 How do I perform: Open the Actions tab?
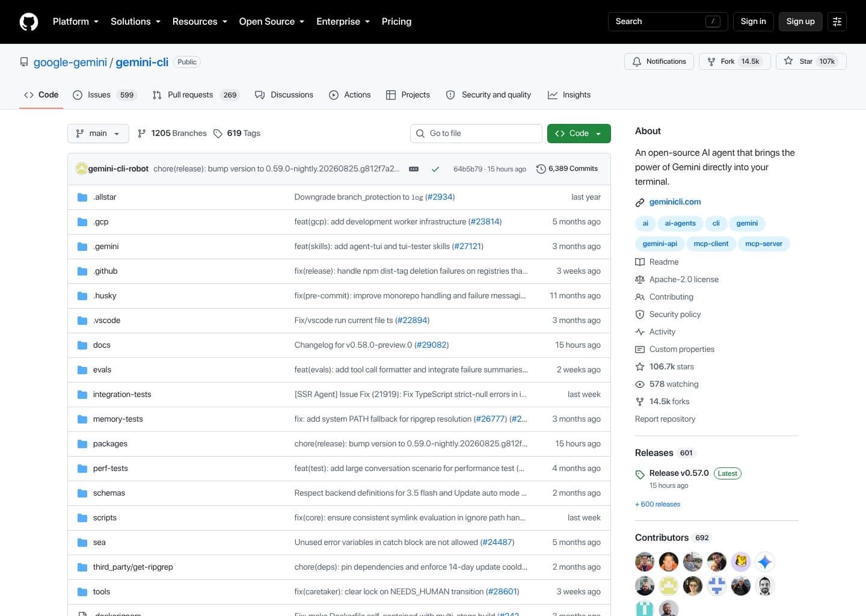[x=349, y=95]
